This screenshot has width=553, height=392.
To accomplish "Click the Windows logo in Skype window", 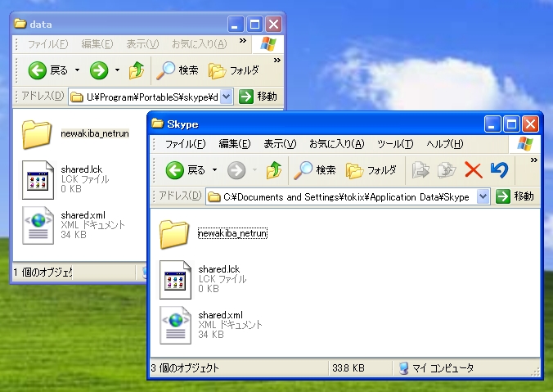I will point(525,144).
